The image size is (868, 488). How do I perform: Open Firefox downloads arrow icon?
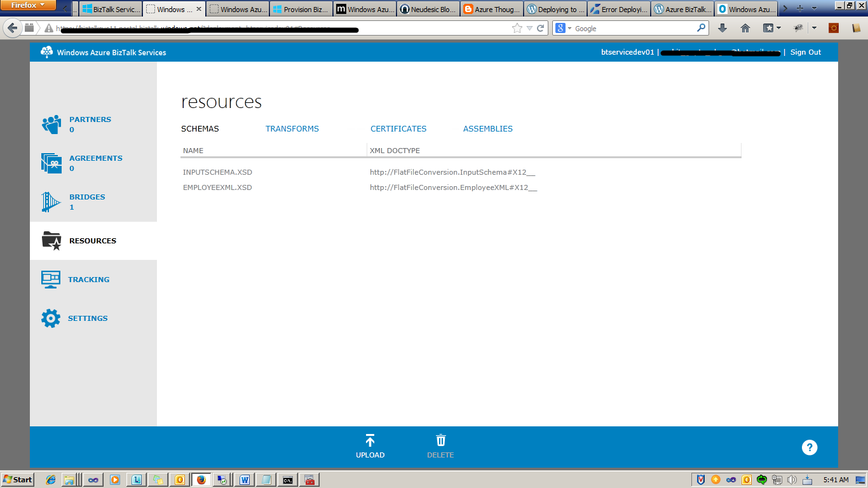pyautogui.click(x=722, y=28)
